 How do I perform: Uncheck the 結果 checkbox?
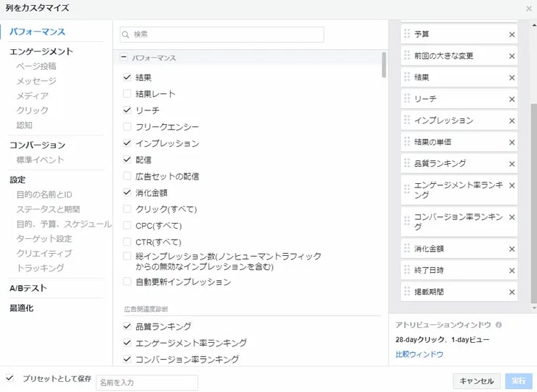click(127, 77)
